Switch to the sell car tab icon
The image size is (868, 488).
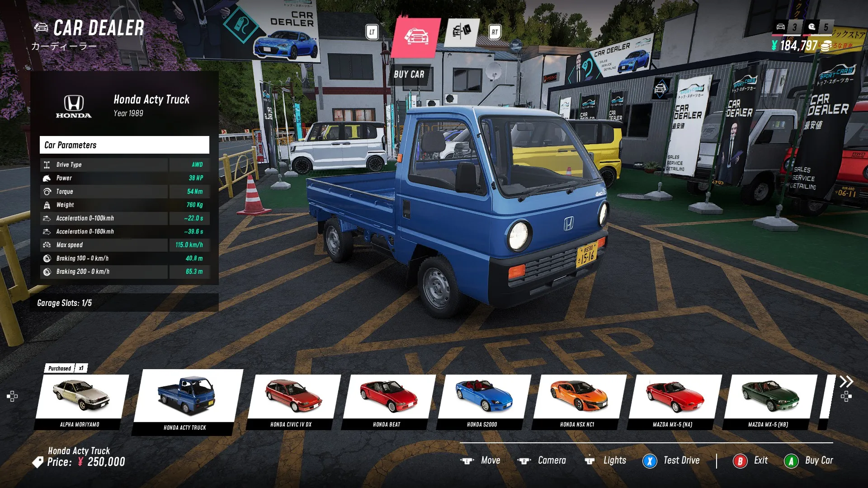click(462, 32)
